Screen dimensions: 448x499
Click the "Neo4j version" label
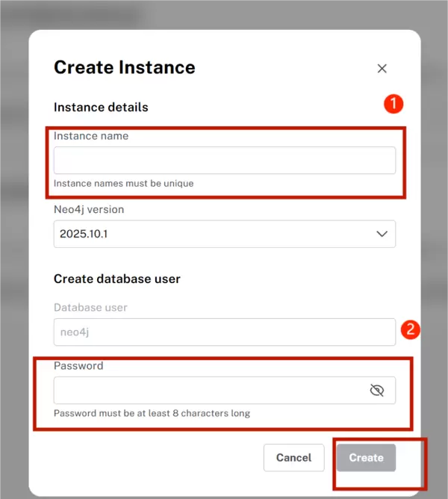click(89, 209)
